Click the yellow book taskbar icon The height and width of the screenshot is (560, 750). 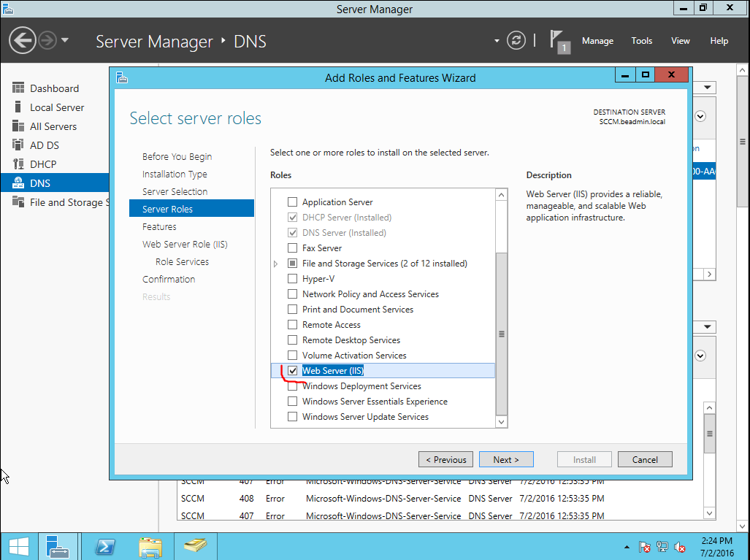195,546
